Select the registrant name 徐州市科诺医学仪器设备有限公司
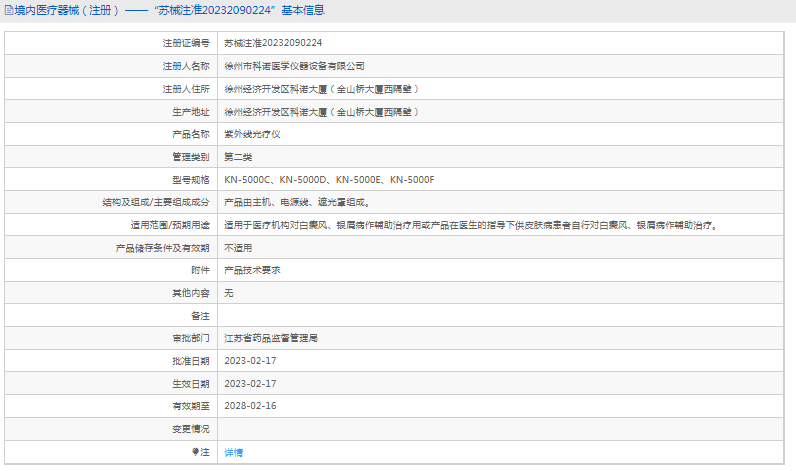Viewport: 796px width, 471px height. click(294, 66)
